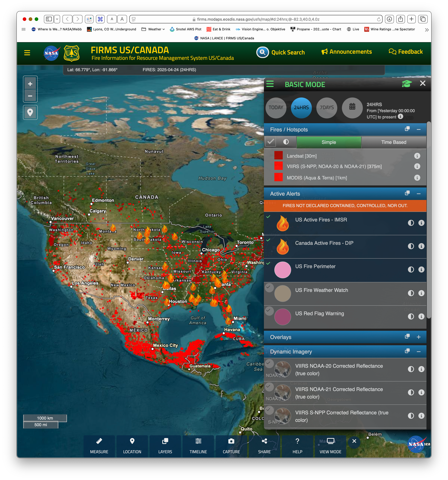Open the Measure tool
The image size is (448, 480).
(x=99, y=446)
